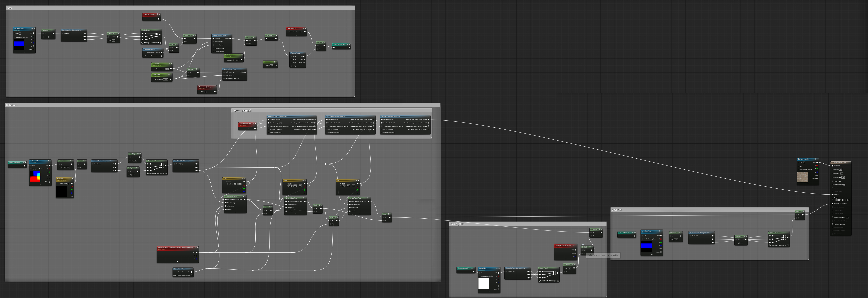868x298 pixels.
Task: Click the Pixel Depth Offset input pin
Action: (x=833, y=224)
